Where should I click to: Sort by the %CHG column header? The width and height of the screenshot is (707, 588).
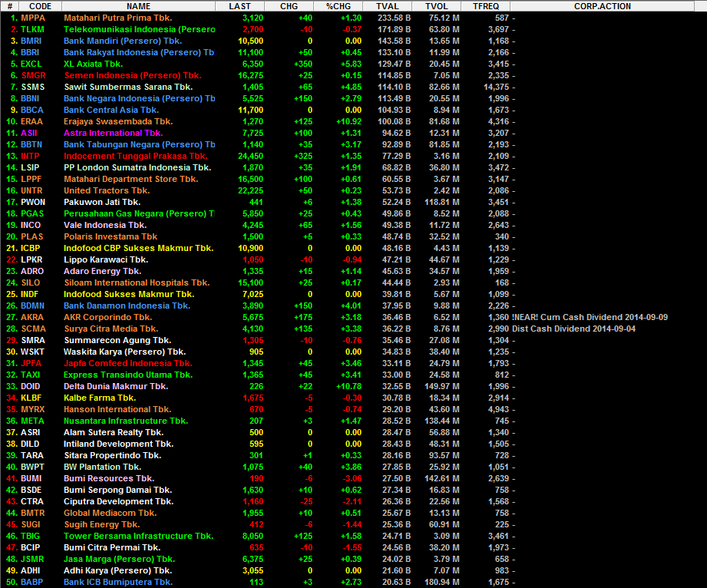[339, 6]
